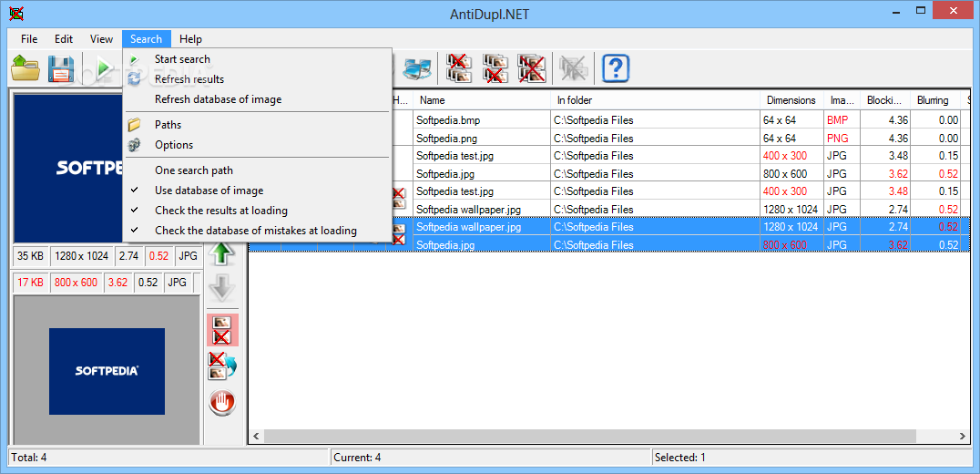This screenshot has width=980, height=474.
Task: Click the Refresh results blue arrows icon
Action: [x=134, y=79]
